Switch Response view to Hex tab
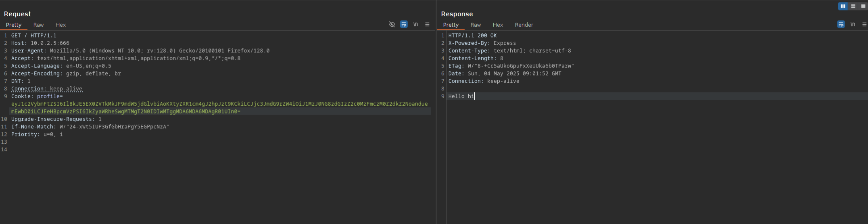Viewport: 868px width, 224px height. (498, 25)
